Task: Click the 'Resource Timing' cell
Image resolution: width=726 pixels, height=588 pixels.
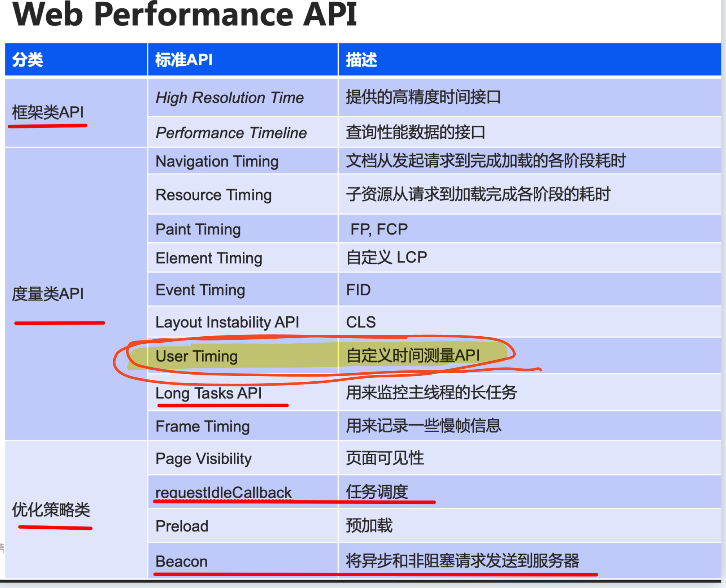Action: [x=243, y=194]
